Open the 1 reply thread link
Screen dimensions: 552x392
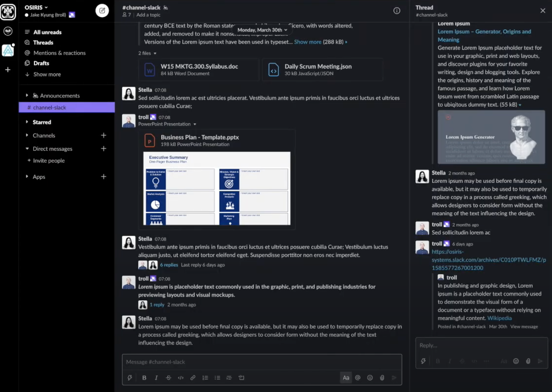pos(157,305)
